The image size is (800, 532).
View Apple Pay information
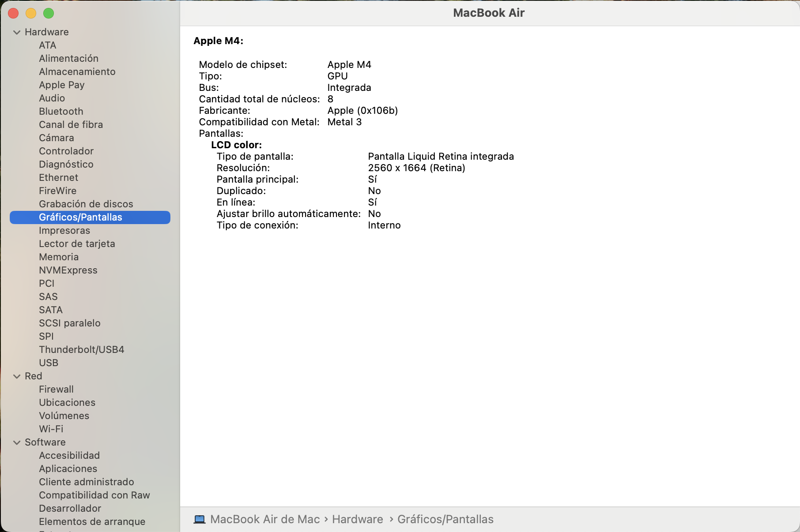click(x=61, y=85)
